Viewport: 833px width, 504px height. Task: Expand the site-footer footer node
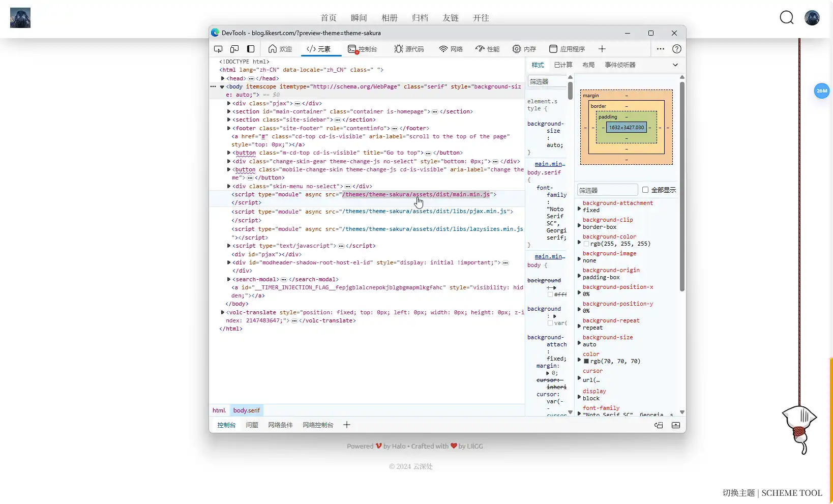pyautogui.click(x=229, y=128)
